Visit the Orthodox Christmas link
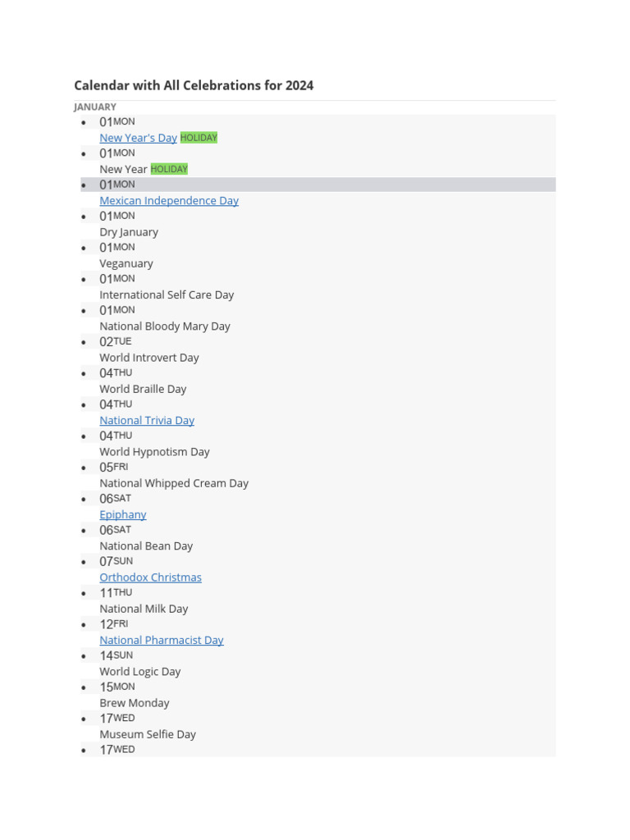The height and width of the screenshot is (840, 630). [151, 577]
